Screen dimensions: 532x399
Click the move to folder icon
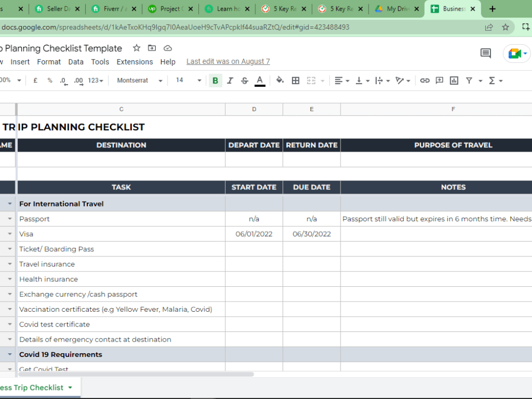pos(152,48)
